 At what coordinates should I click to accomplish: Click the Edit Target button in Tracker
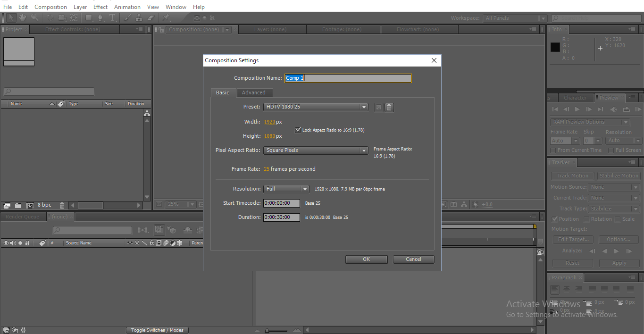(572, 239)
